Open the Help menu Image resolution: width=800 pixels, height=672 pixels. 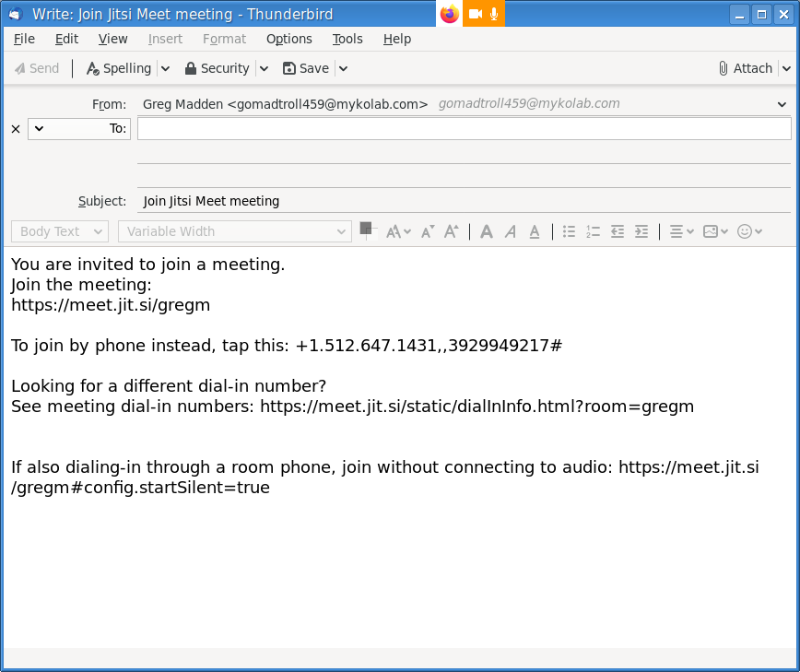point(397,39)
